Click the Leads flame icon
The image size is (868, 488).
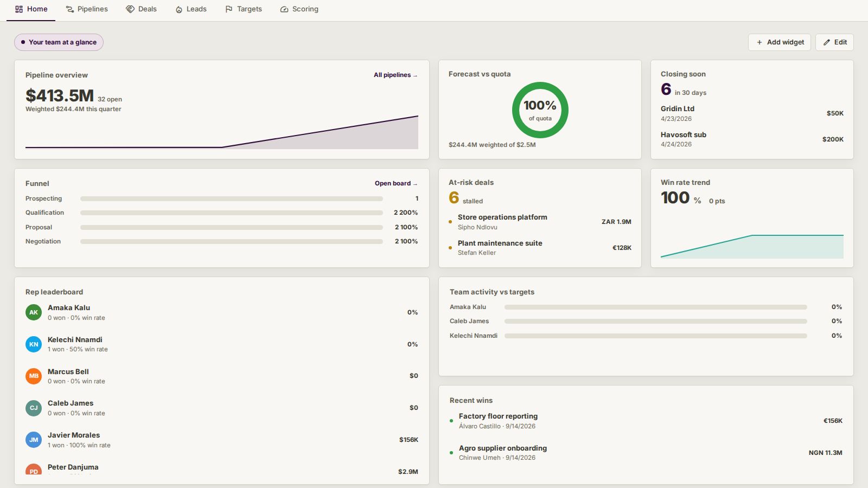pos(179,9)
